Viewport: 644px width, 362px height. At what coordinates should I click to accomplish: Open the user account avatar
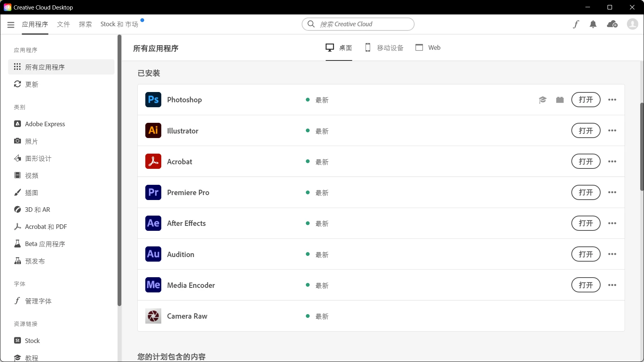[633, 24]
